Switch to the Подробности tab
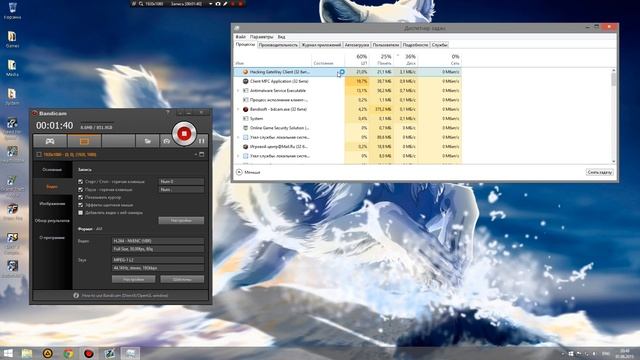Viewport: 640px width, 360px height. 416,45
